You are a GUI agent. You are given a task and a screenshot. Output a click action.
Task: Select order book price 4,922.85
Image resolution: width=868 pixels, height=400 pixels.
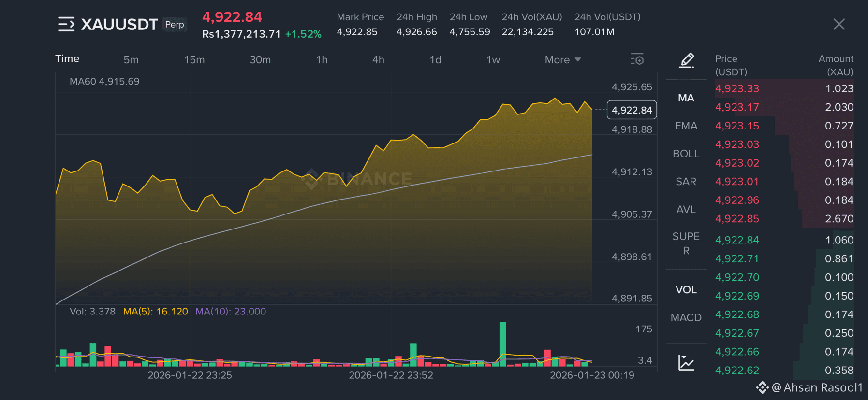pyautogui.click(x=737, y=218)
